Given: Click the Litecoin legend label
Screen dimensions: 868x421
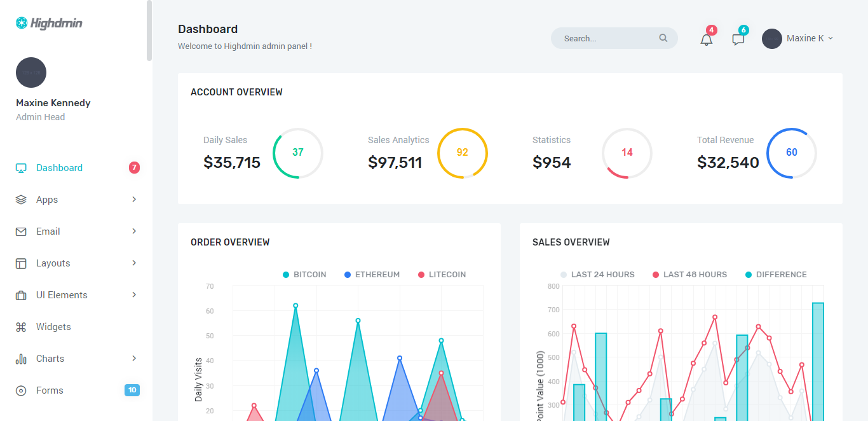Looking at the screenshot, I should pyautogui.click(x=447, y=275).
